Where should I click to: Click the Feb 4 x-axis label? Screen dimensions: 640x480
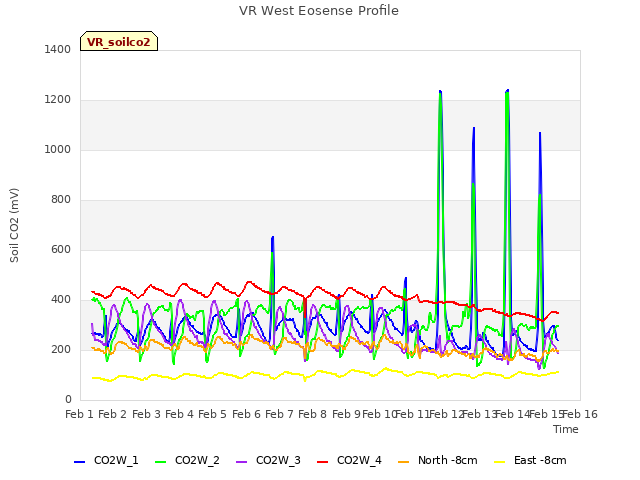click(x=180, y=414)
